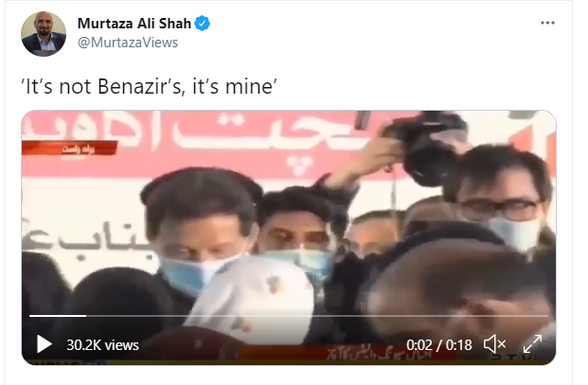This screenshot has width=588, height=385.
Task: Expand the video to fullscreen
Action: [x=532, y=343]
